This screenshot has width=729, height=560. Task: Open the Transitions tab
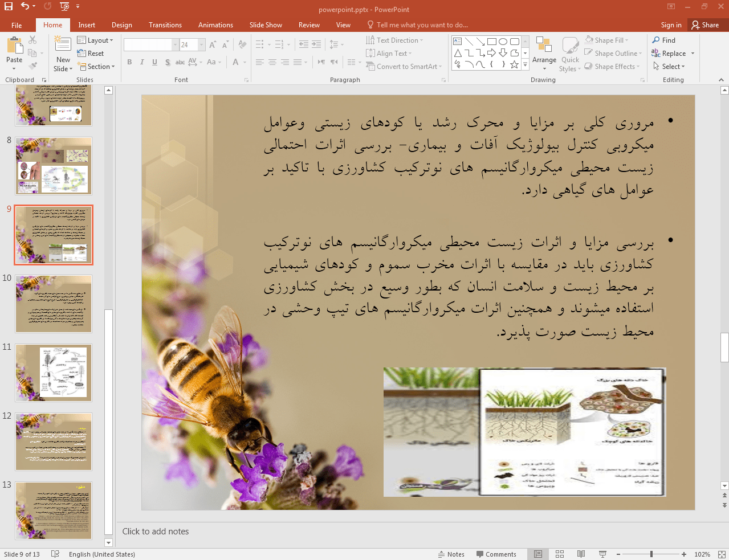[165, 25]
